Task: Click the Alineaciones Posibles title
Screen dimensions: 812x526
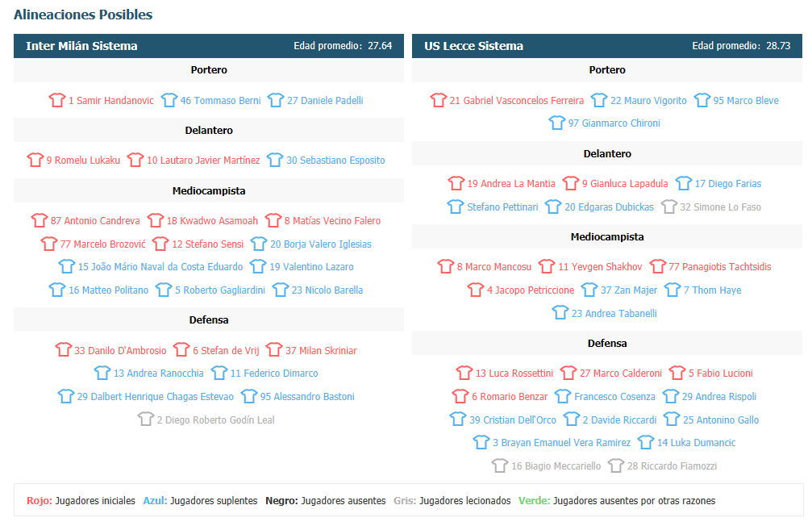Action: click(x=83, y=15)
